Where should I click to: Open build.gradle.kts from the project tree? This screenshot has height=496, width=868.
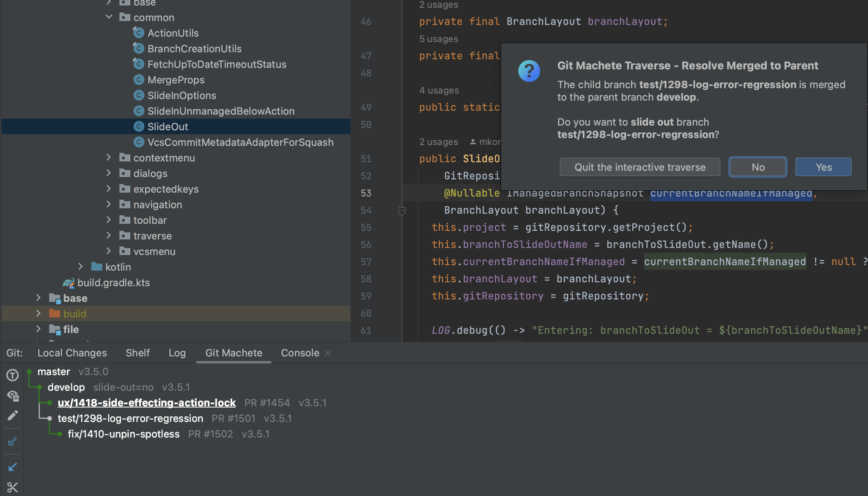click(x=113, y=282)
